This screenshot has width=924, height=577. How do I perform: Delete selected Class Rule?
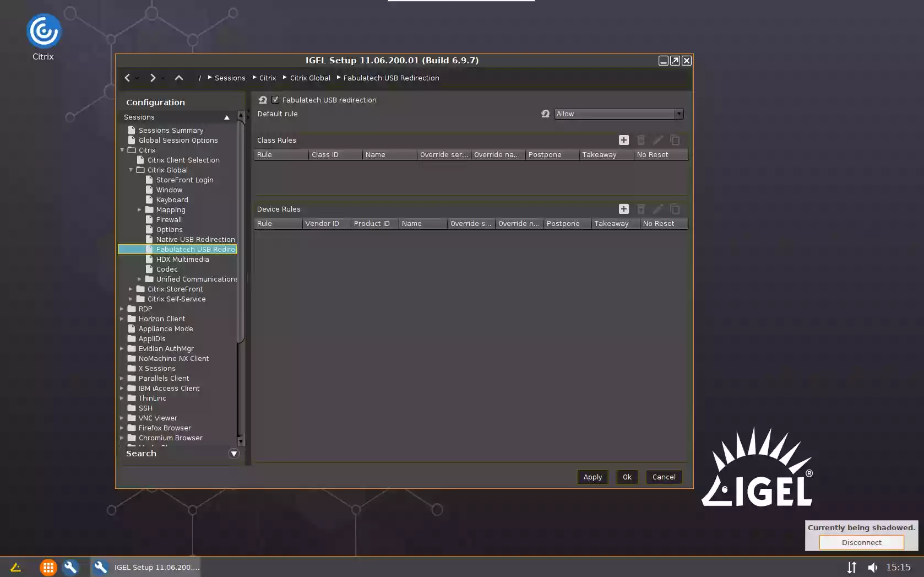pyautogui.click(x=641, y=140)
